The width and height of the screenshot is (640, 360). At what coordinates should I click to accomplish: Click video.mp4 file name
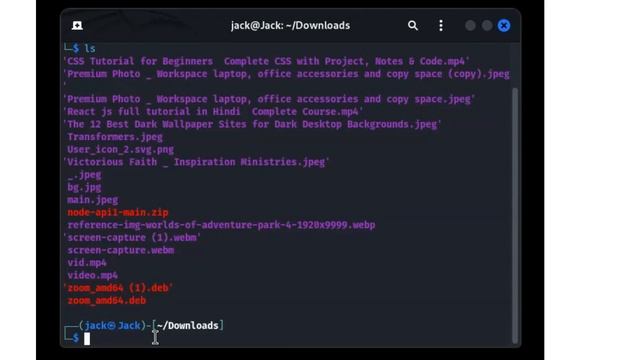click(93, 276)
